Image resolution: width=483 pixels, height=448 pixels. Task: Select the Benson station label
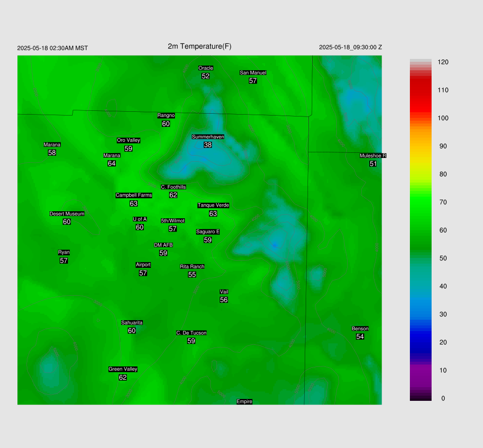point(360,329)
